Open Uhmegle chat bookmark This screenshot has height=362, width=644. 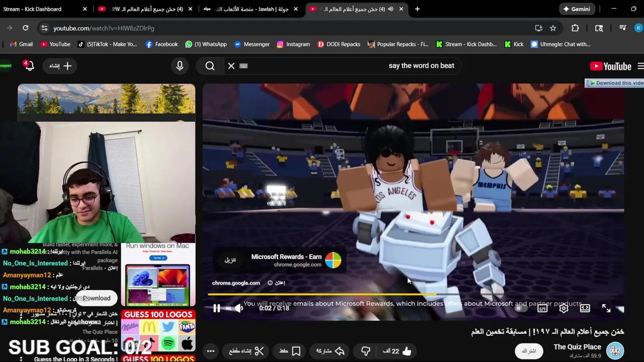pos(560,44)
